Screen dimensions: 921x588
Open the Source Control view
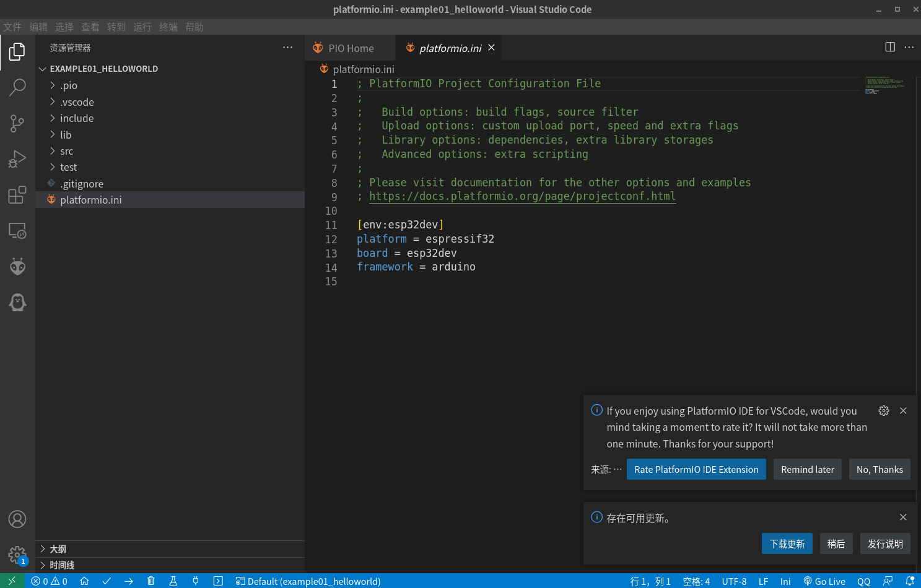pos(17,123)
